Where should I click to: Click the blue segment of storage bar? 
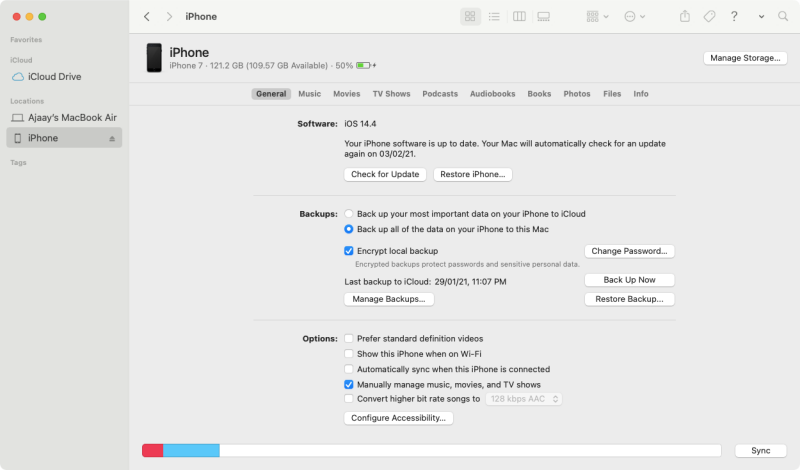(x=191, y=451)
